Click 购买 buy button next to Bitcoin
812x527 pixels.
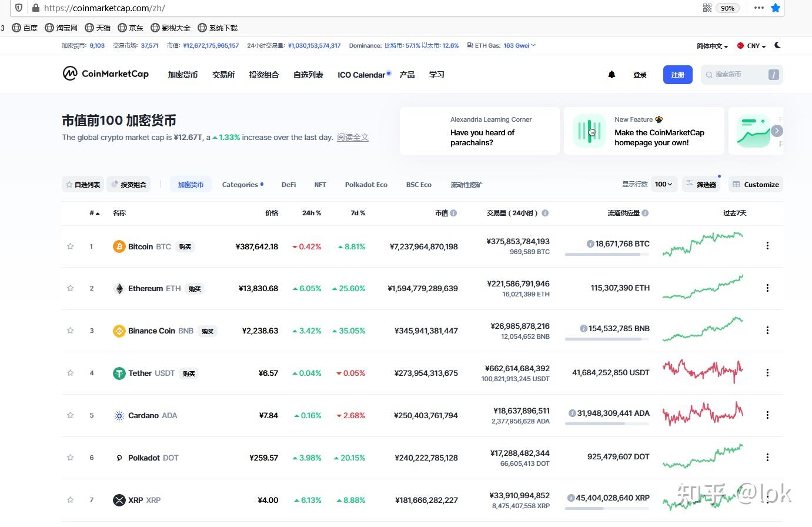click(x=185, y=246)
